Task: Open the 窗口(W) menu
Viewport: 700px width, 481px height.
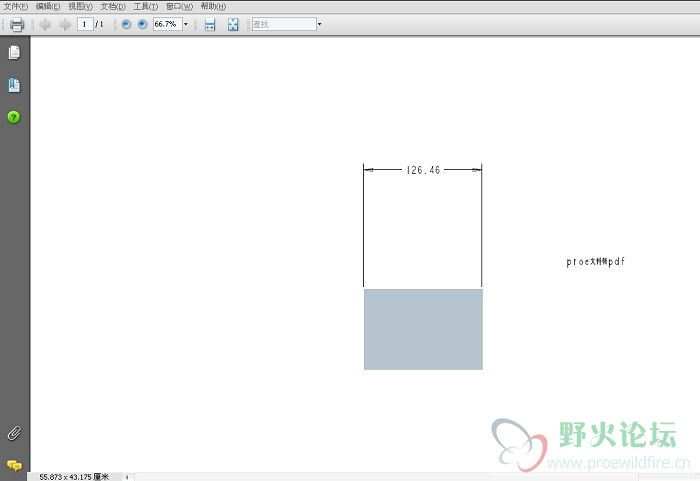Action: pyautogui.click(x=179, y=6)
